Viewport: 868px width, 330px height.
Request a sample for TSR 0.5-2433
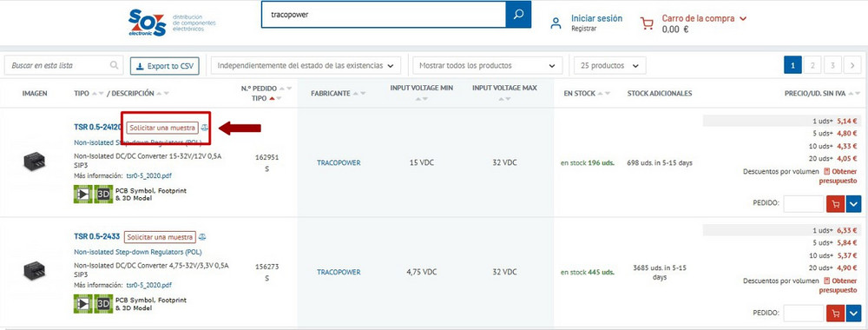160,237
